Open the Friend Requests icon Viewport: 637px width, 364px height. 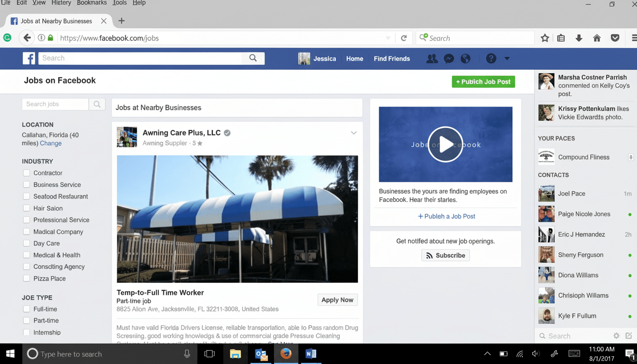432,58
